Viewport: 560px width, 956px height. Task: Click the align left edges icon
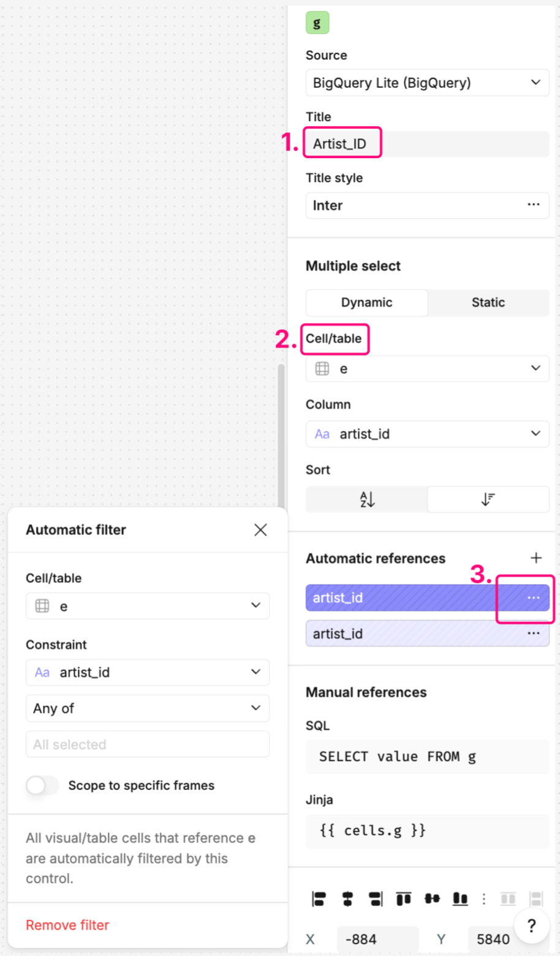click(319, 899)
